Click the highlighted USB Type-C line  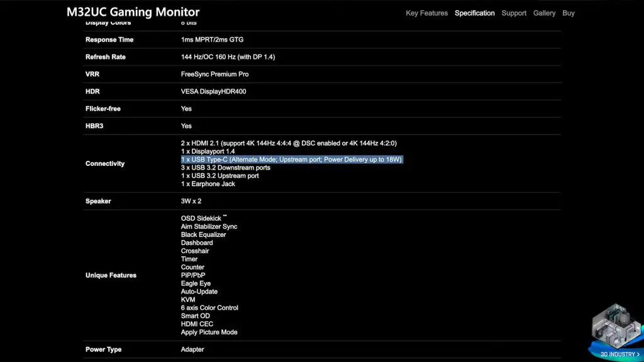pyautogui.click(x=292, y=160)
